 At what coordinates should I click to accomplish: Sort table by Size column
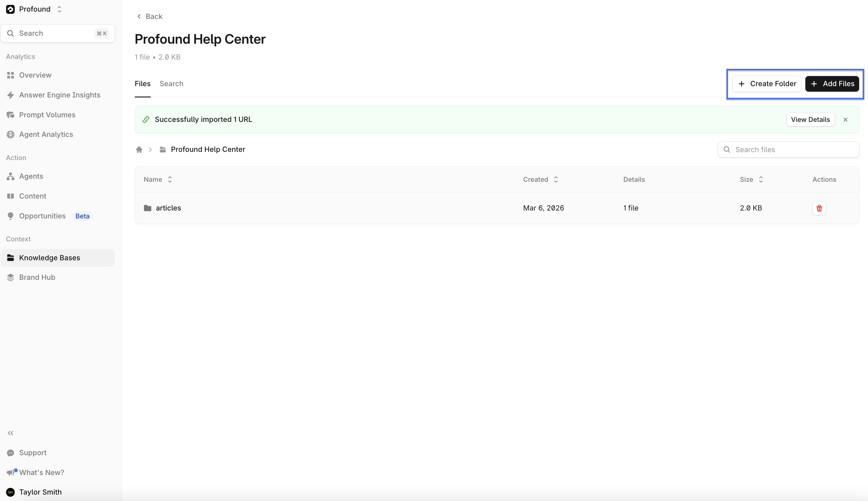(751, 179)
